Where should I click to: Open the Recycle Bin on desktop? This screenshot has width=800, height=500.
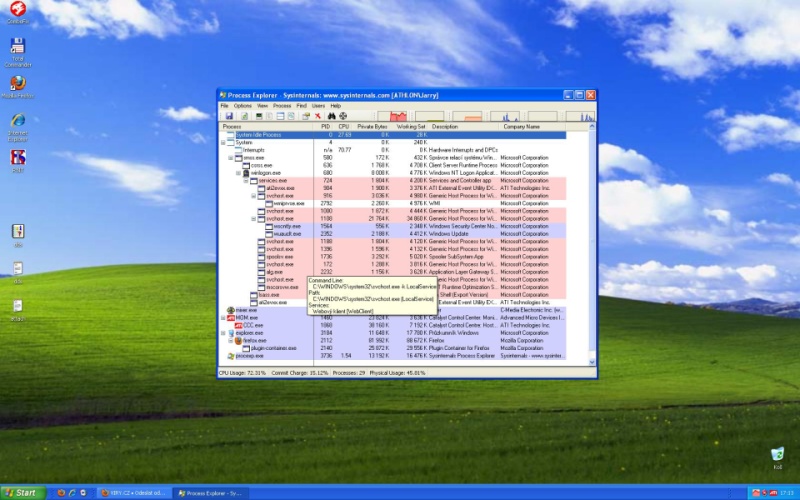coord(777,456)
